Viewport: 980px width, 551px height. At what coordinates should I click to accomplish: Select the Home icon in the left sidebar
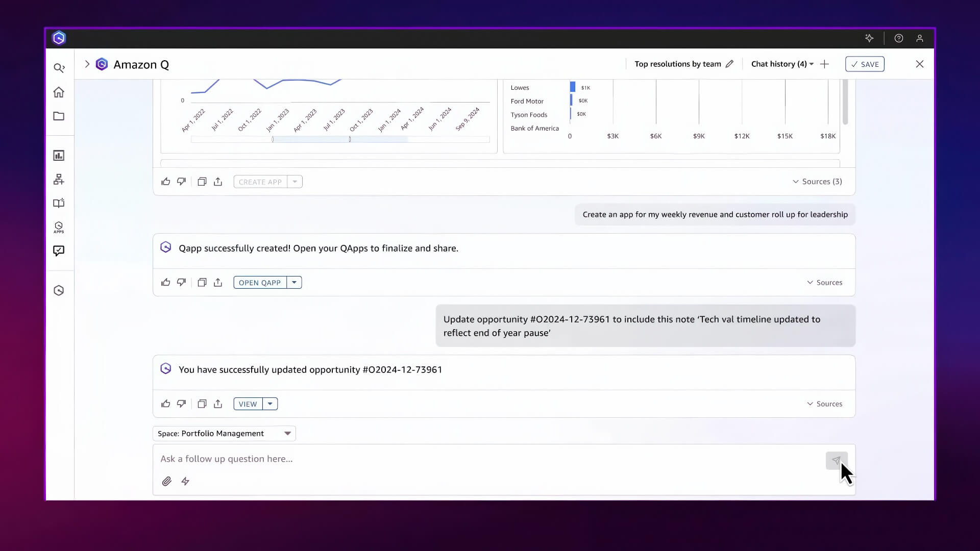(x=60, y=92)
